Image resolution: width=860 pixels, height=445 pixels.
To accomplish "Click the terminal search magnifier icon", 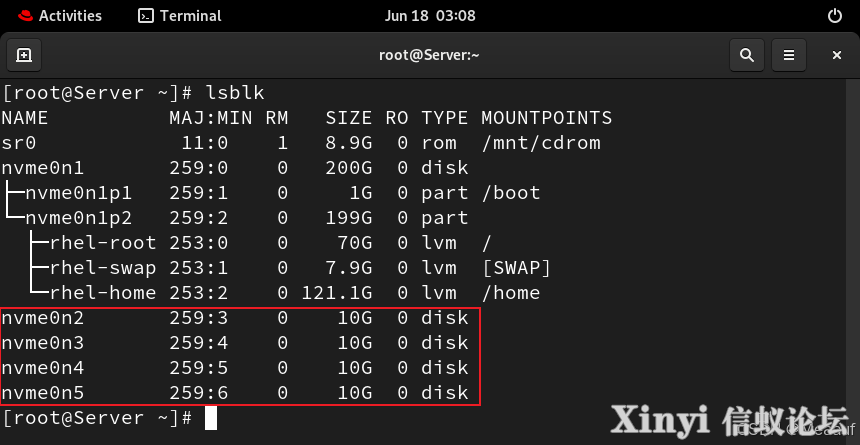I will [x=746, y=55].
